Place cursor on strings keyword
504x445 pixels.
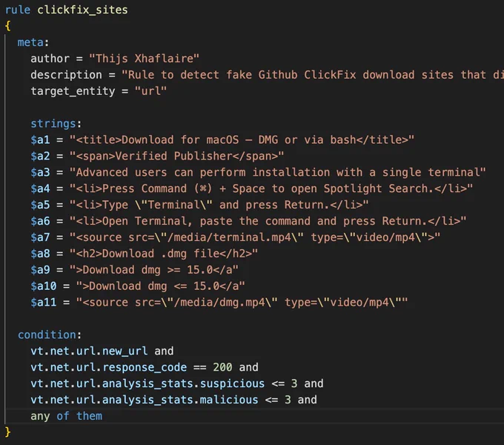53,124
